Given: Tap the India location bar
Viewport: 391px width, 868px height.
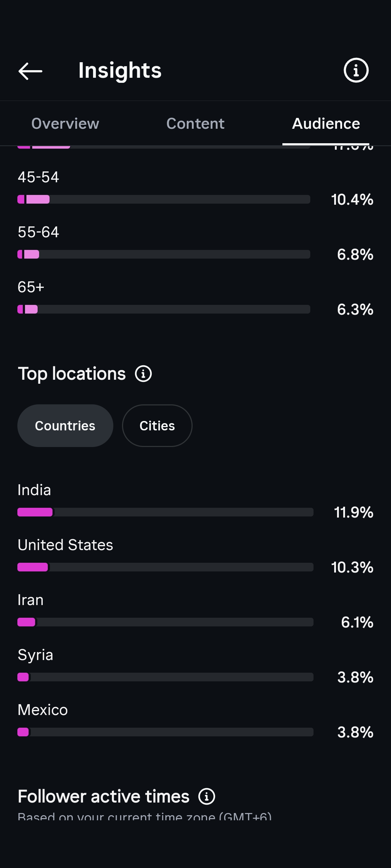Looking at the screenshot, I should [x=165, y=512].
